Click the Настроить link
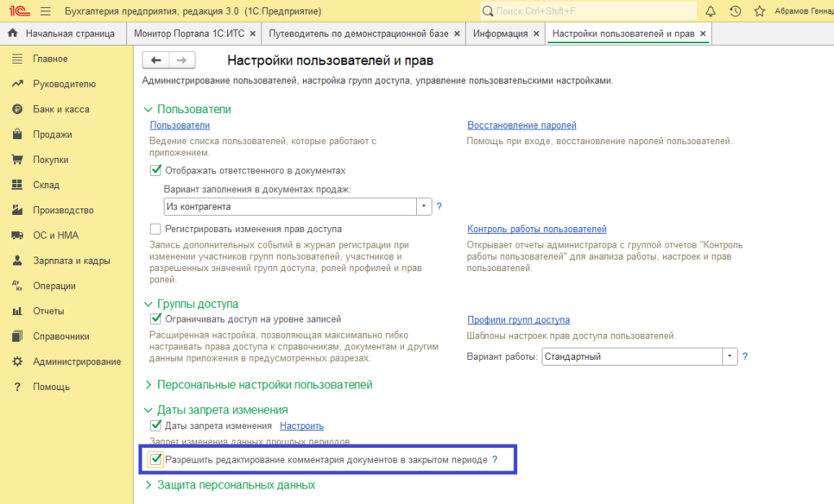834x504 pixels. coord(301,426)
